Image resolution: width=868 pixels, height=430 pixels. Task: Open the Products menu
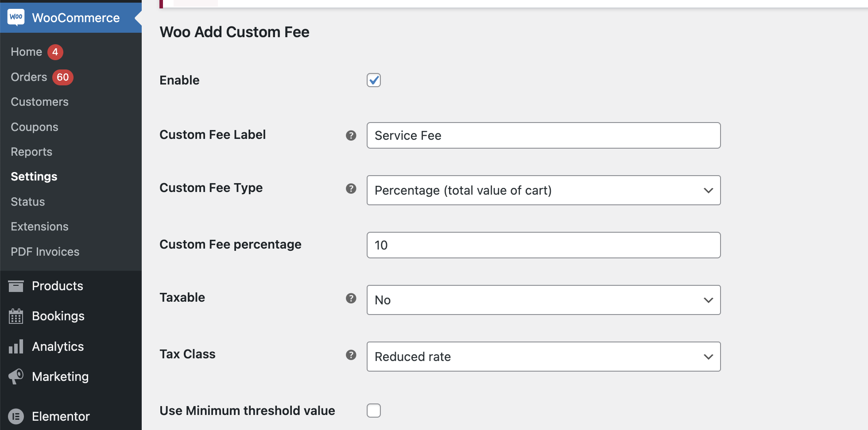[58, 286]
